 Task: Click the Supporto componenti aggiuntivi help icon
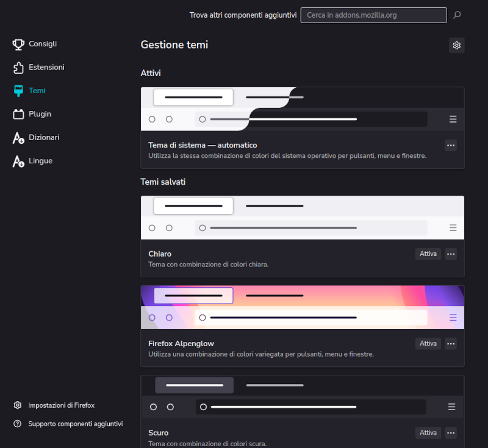point(18,424)
